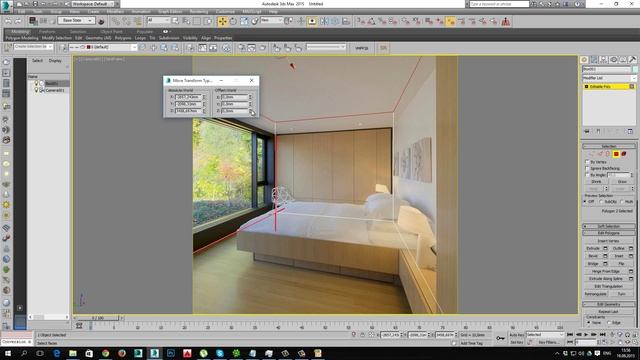Select the Rotate tool in main toolbar
Screen dimensions: 640x360
coord(233,21)
